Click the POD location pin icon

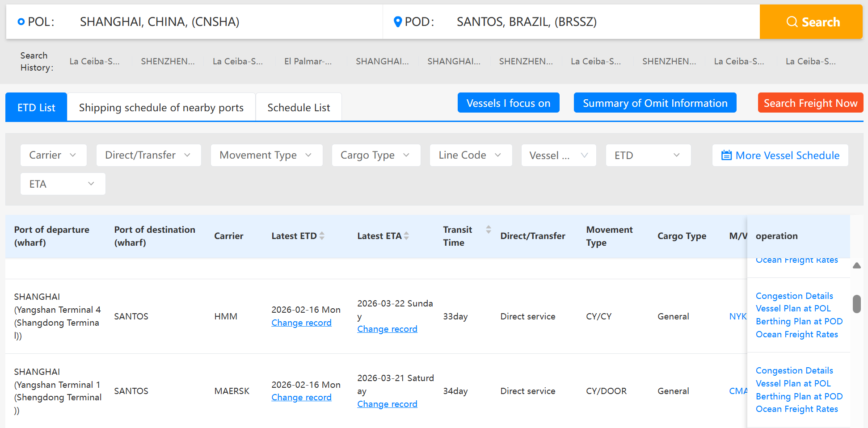pyautogui.click(x=397, y=22)
